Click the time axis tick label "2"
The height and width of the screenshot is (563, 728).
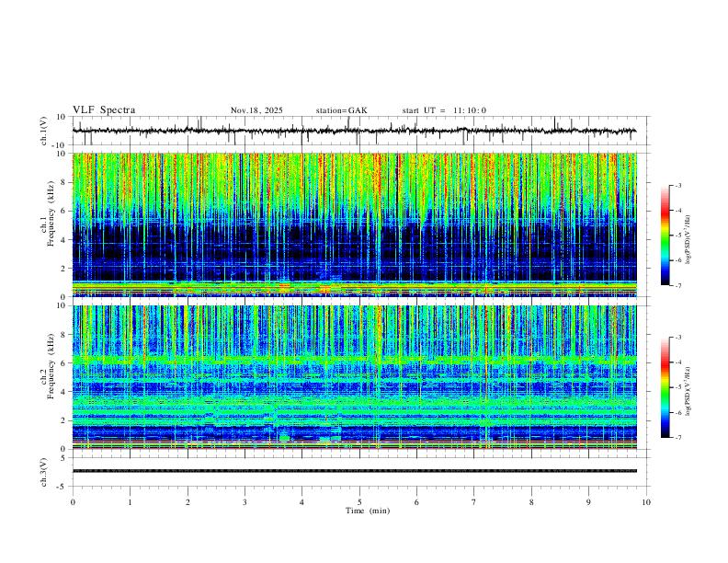click(188, 502)
